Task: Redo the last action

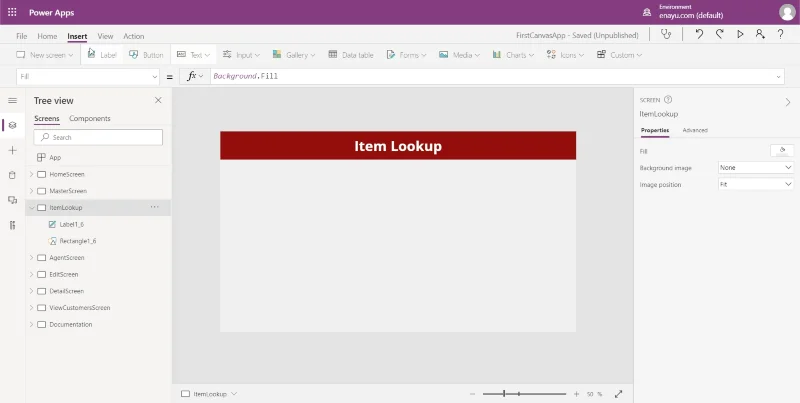Action: (719, 35)
